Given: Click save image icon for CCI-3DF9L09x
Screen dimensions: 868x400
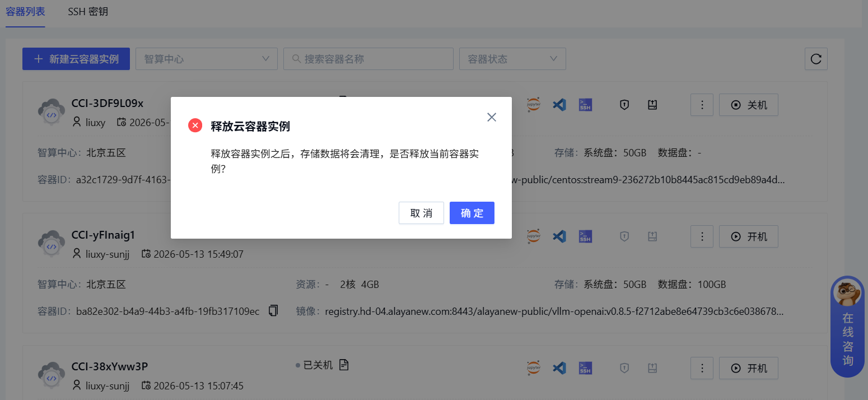Looking at the screenshot, I should pyautogui.click(x=652, y=105).
